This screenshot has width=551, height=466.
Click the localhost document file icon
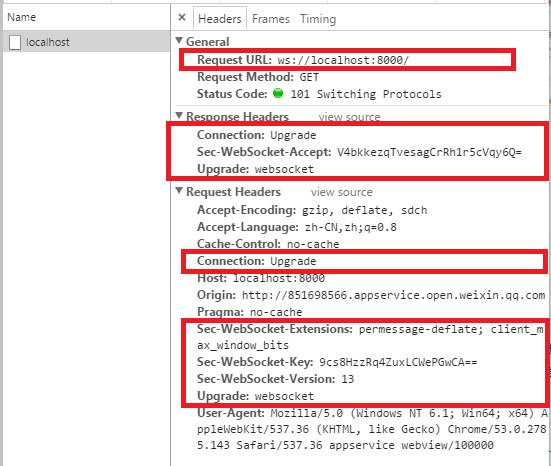tap(15, 42)
